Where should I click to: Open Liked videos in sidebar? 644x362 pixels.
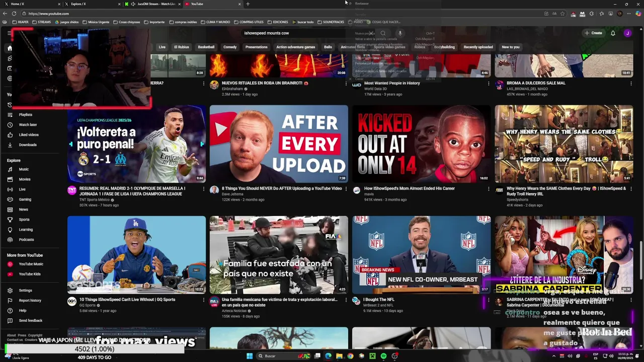29,135
